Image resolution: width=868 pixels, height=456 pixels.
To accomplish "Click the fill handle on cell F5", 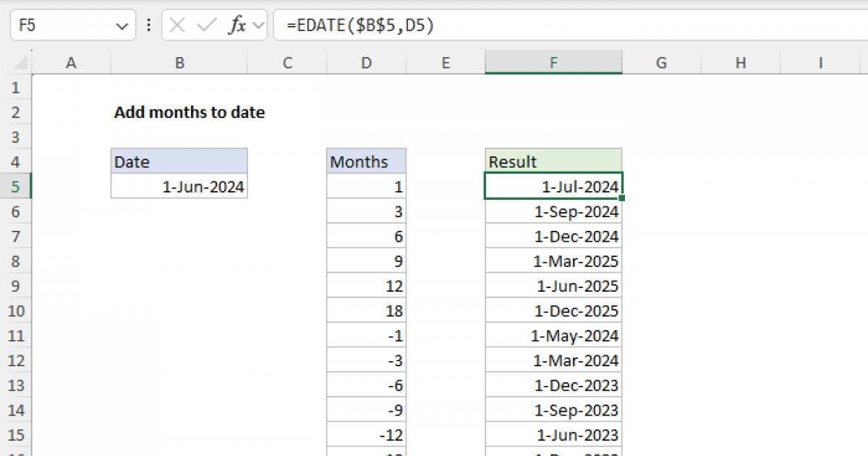I will 621,198.
